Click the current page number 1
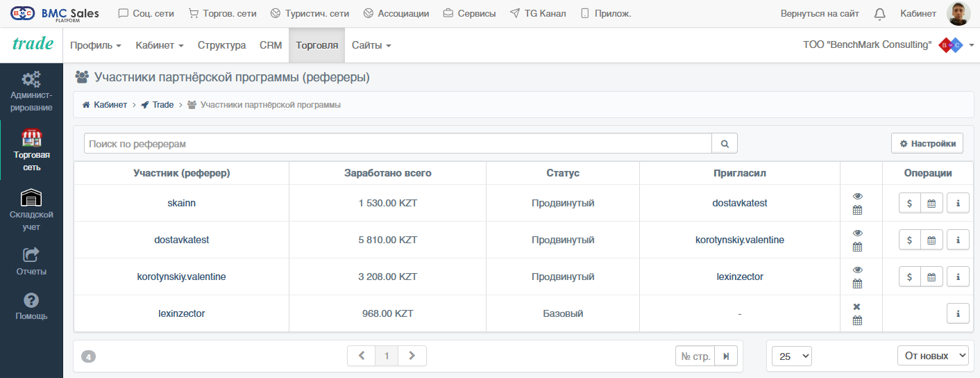Viewport: 980px width, 378px height. (x=387, y=356)
